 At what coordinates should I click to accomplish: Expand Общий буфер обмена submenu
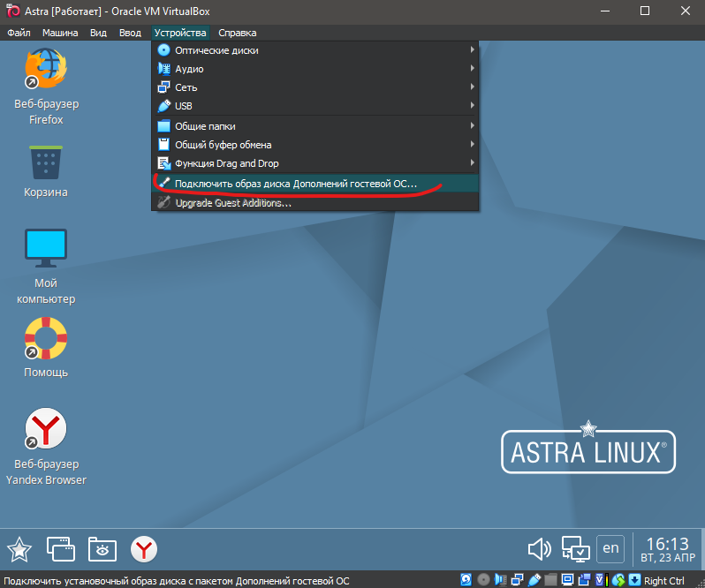tap(315, 145)
